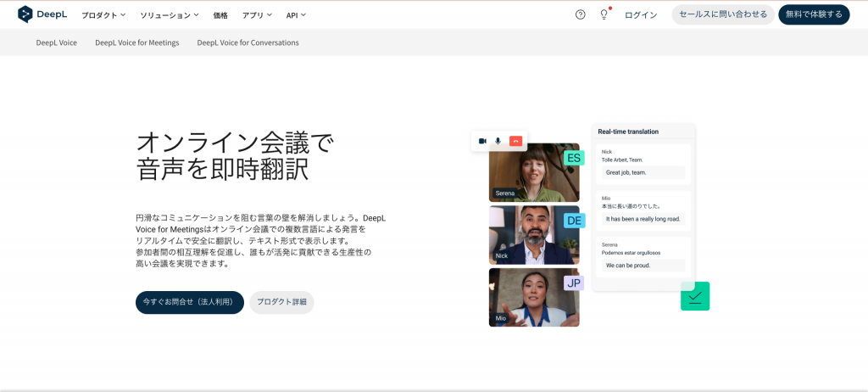Click the DeepL logo icon
Image resolution: width=868 pixels, height=392 pixels.
[x=25, y=14]
